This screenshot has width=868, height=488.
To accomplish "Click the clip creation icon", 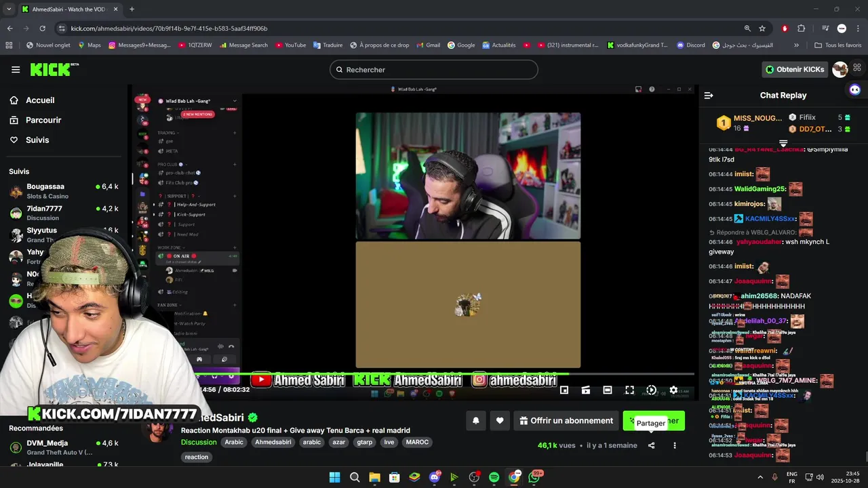I will click(586, 390).
